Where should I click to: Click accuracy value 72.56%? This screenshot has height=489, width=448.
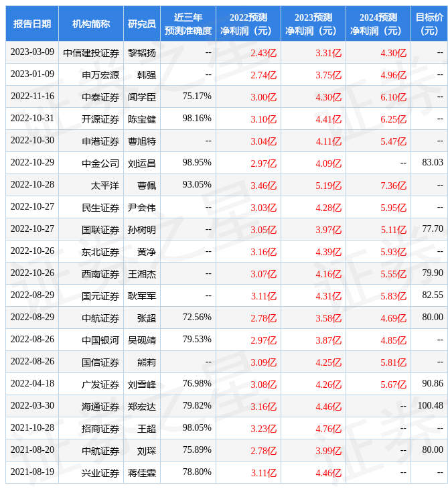pyautogui.click(x=197, y=318)
